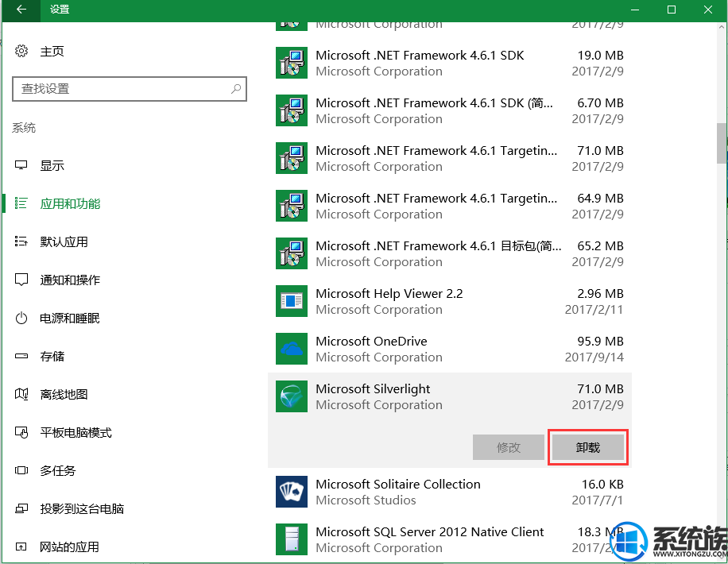
Task: Click the 6.70 MB .NET SDK (简 icon
Action: click(292, 110)
